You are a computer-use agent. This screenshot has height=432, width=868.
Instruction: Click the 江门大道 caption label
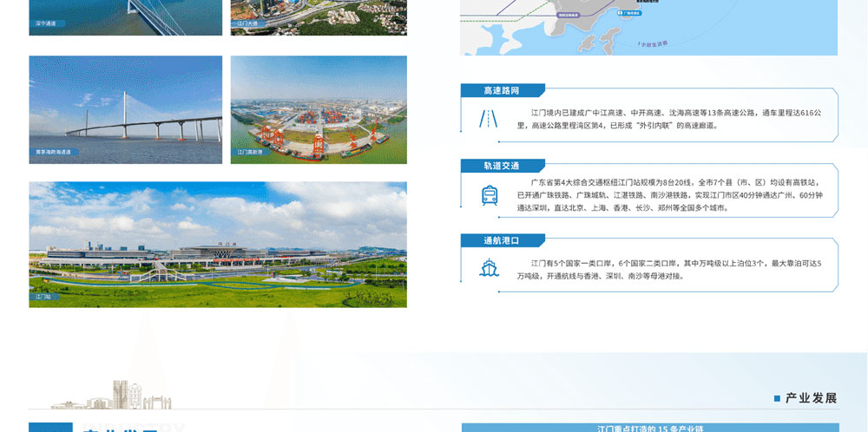pos(247,23)
